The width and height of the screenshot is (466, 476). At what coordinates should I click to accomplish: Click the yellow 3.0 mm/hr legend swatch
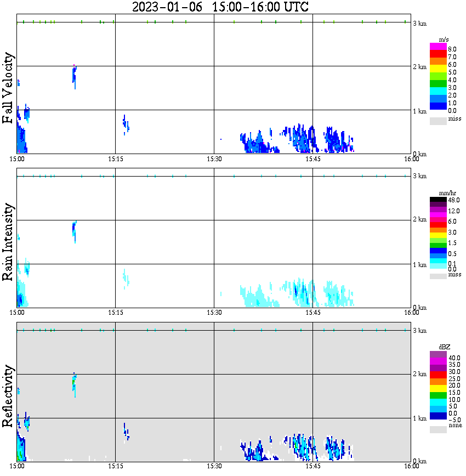pyautogui.click(x=438, y=235)
